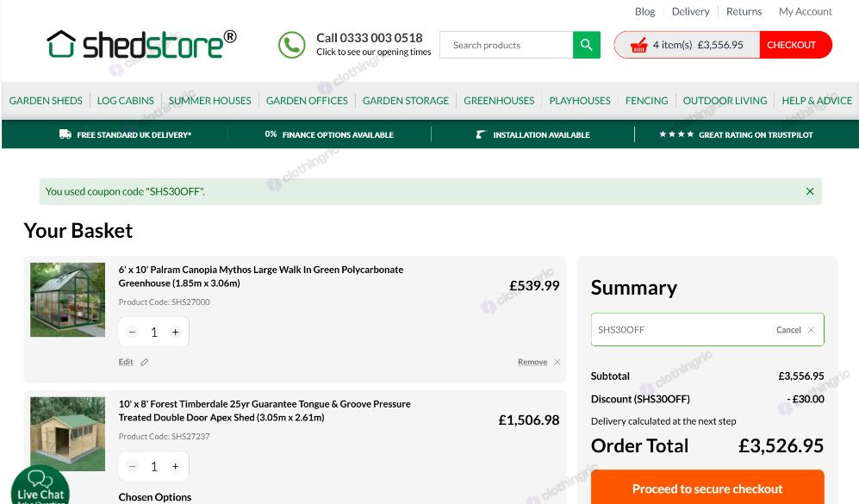Open the Fencing menu
Image resolution: width=859 pixels, height=504 pixels.
pyautogui.click(x=646, y=101)
